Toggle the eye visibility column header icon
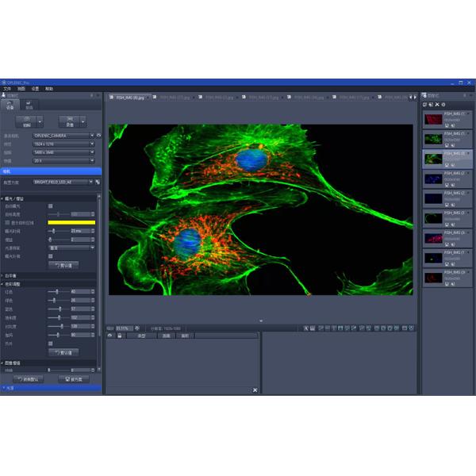The height and width of the screenshot is (476, 476). (110, 336)
